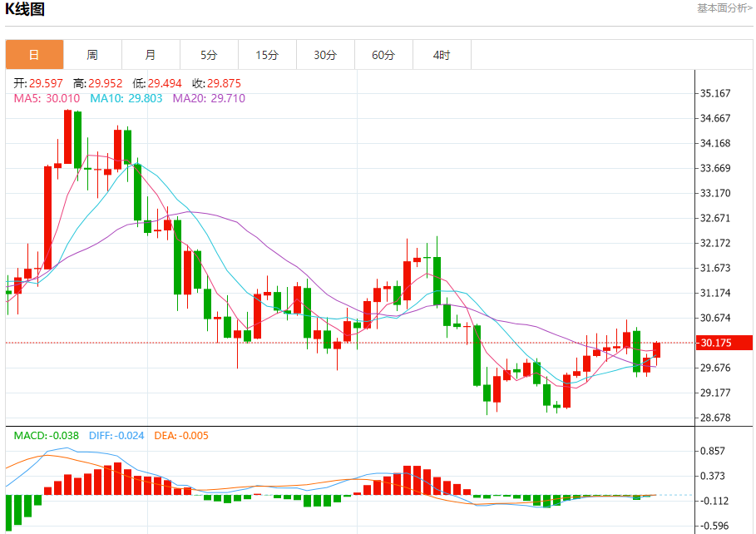Click the opening price 29.597

pyautogui.click(x=46, y=83)
